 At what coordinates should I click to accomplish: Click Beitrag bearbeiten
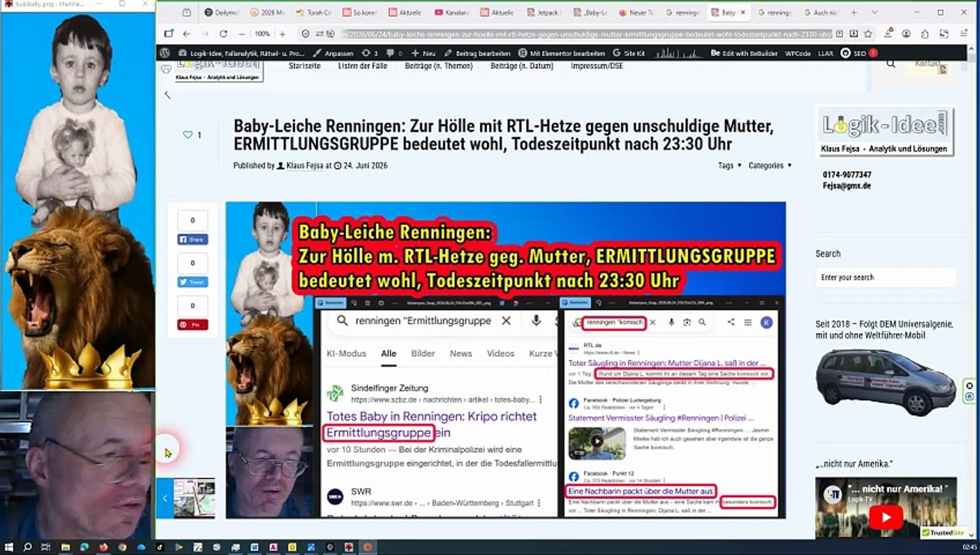click(x=477, y=53)
